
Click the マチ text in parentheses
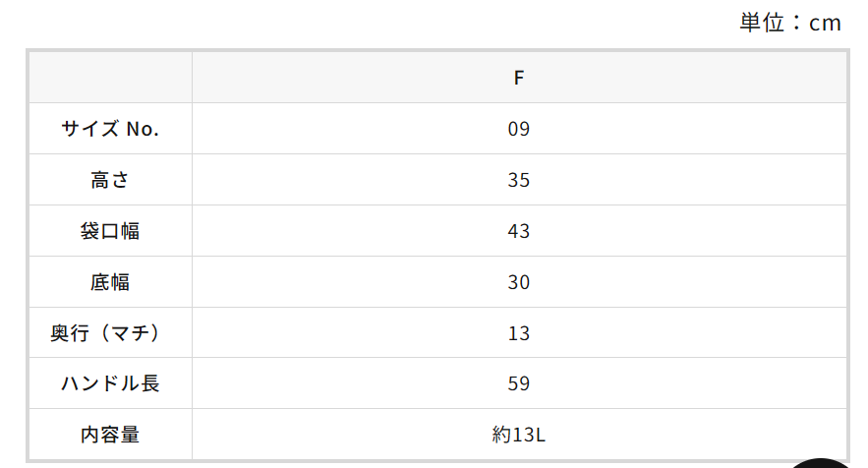(x=124, y=333)
